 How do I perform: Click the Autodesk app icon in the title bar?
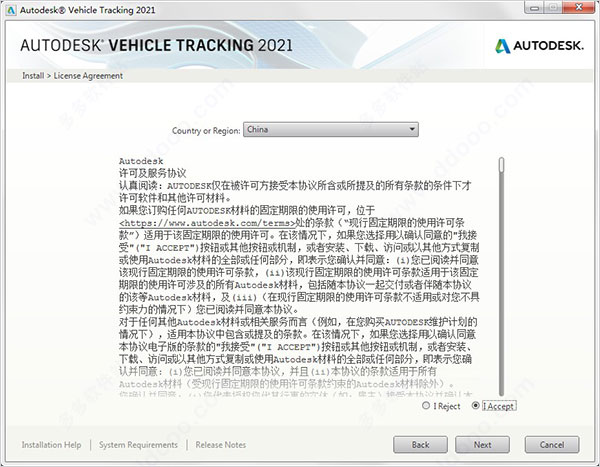10,10
